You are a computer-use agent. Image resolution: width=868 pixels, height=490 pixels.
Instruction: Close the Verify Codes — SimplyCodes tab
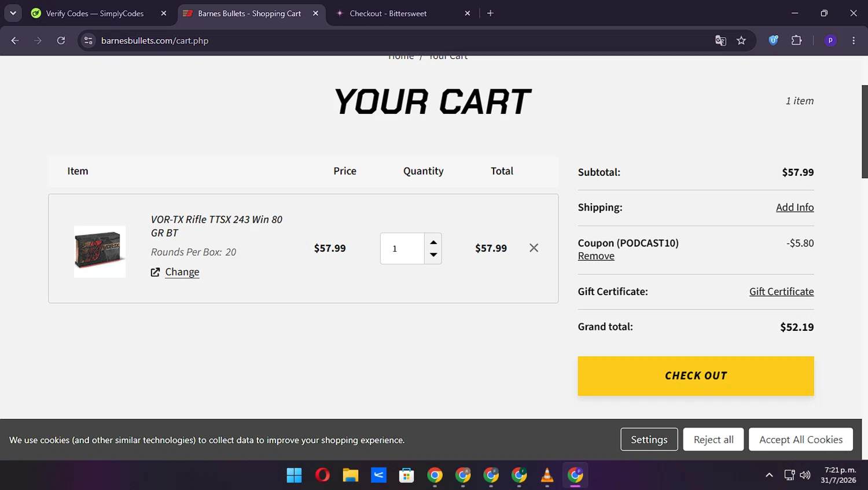(x=164, y=13)
